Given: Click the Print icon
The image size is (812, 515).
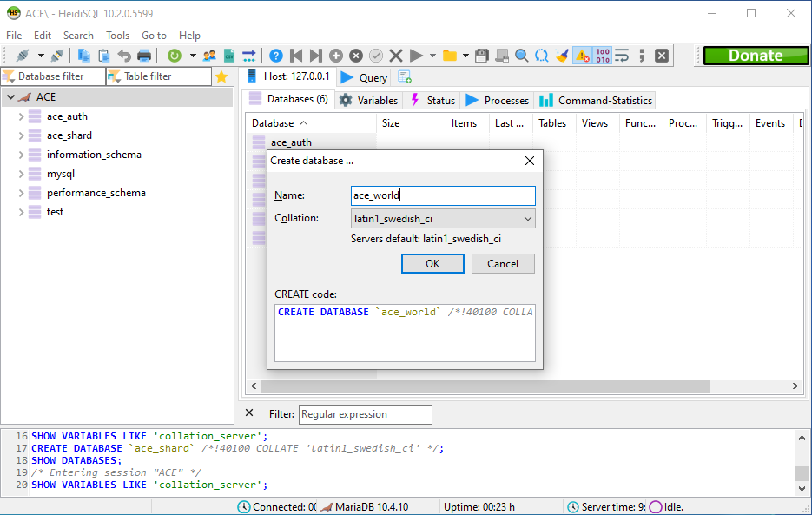Looking at the screenshot, I should click(x=144, y=56).
